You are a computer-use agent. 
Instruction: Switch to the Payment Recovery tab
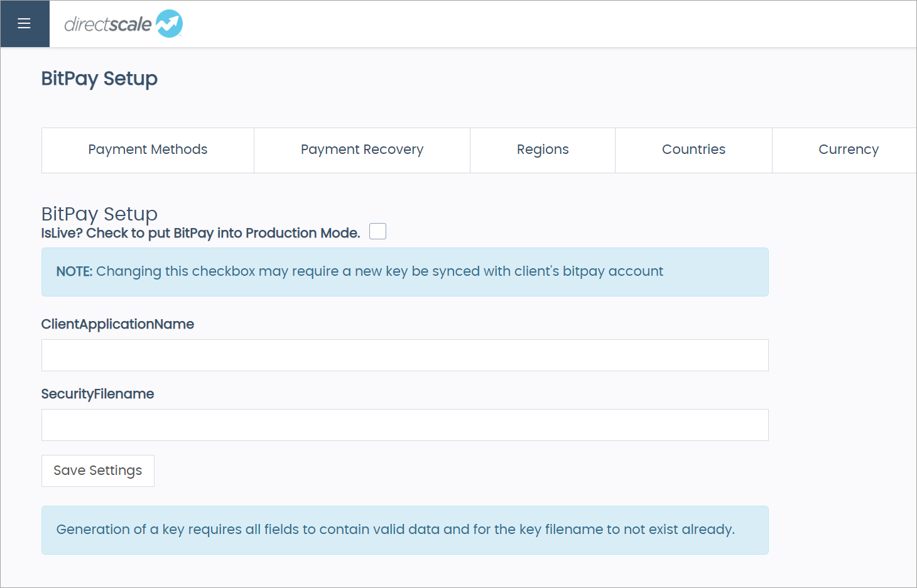click(362, 150)
